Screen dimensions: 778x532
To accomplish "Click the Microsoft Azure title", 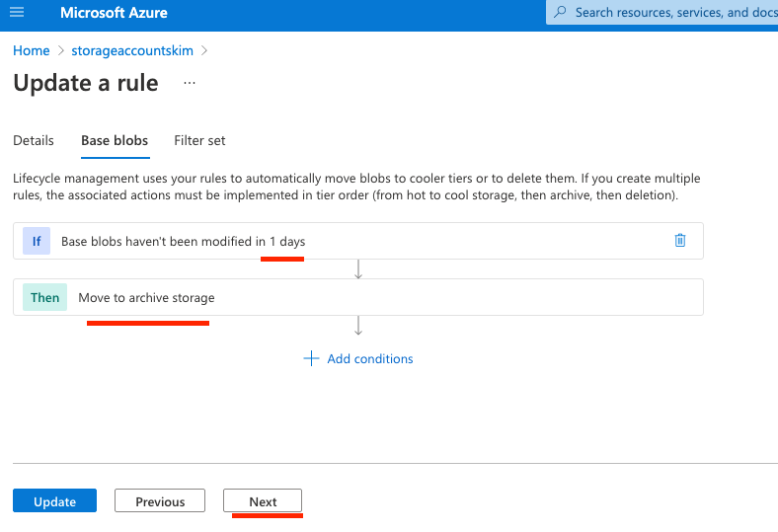I will pyautogui.click(x=114, y=13).
